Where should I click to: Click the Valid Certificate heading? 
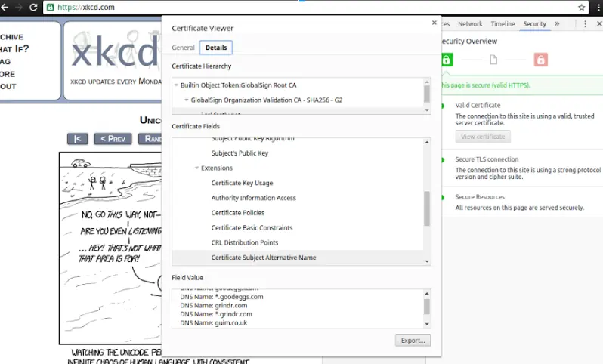coord(478,105)
